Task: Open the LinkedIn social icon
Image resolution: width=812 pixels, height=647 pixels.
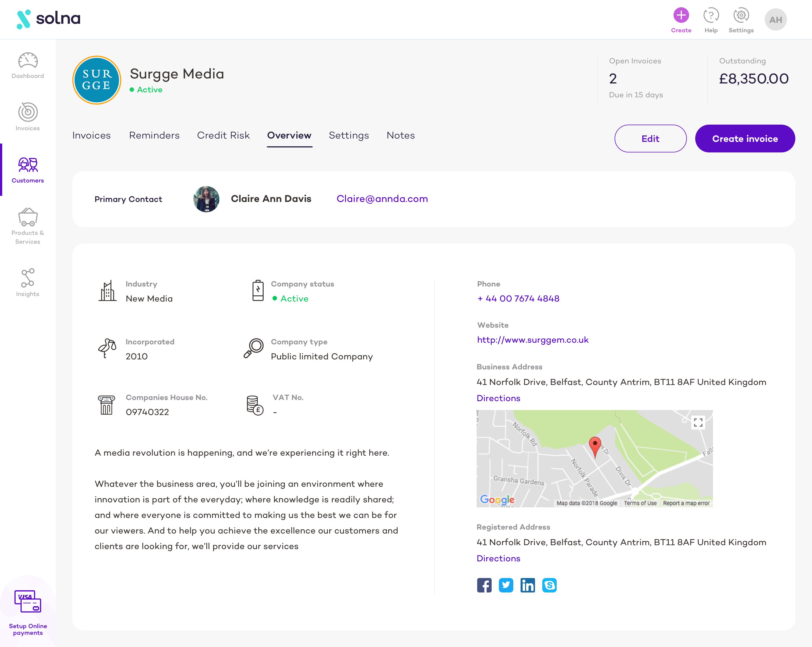Action: [527, 585]
